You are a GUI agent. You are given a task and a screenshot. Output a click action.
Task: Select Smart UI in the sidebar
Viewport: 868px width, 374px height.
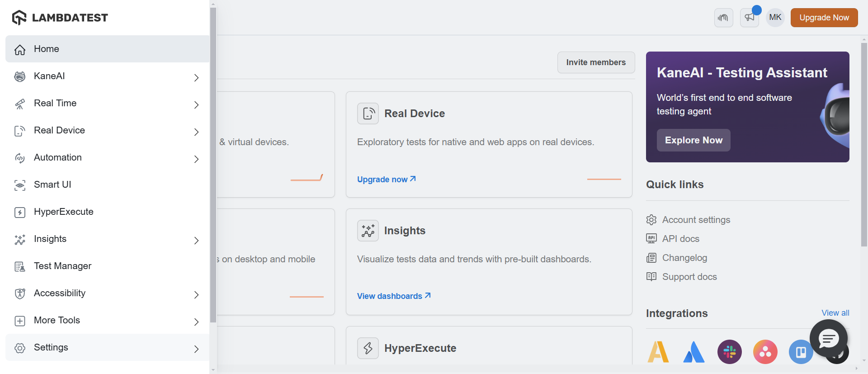click(52, 185)
